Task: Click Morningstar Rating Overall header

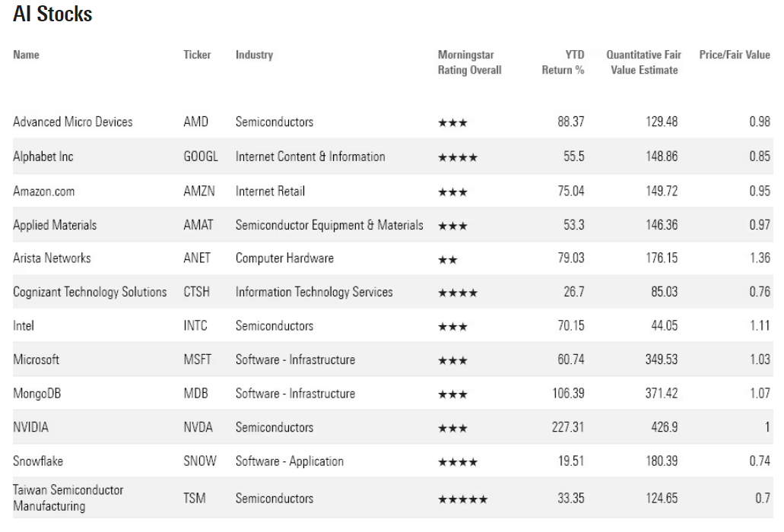Action: click(x=469, y=62)
